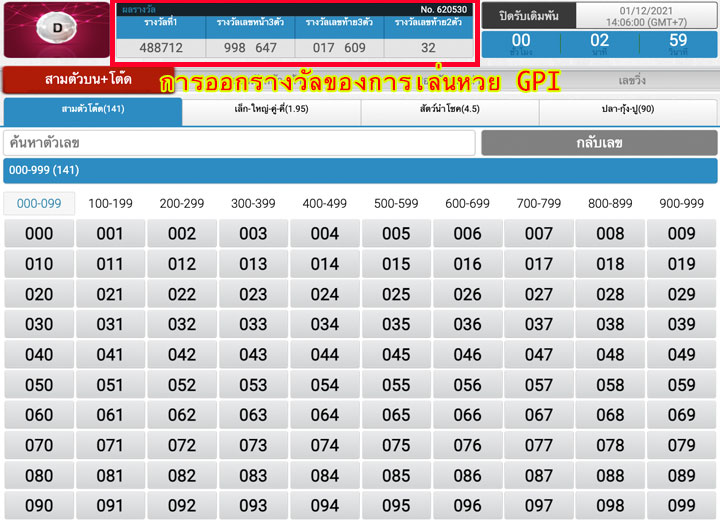Select the 300-399 number range
This screenshot has width=720, height=523.
pos(253,203)
